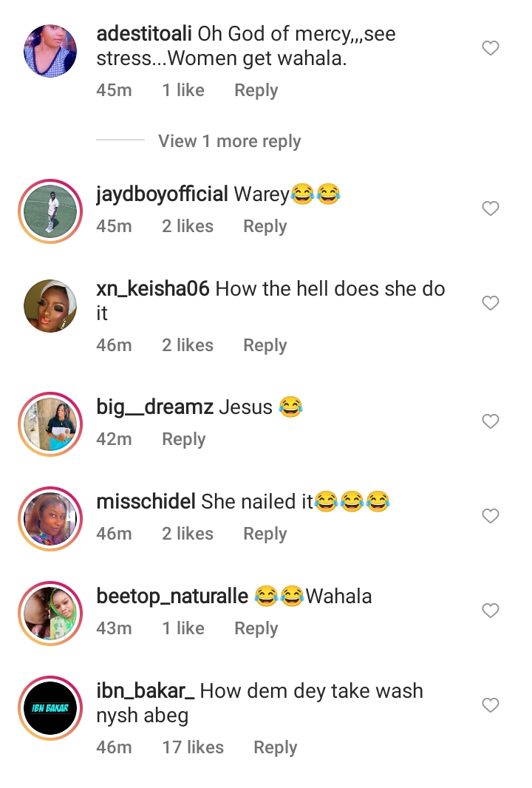Open beetop_naturalle's story avatar

[50, 614]
